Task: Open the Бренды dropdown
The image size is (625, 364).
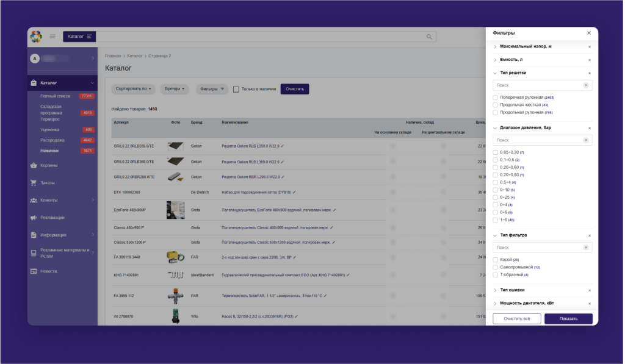Action: 175,89
